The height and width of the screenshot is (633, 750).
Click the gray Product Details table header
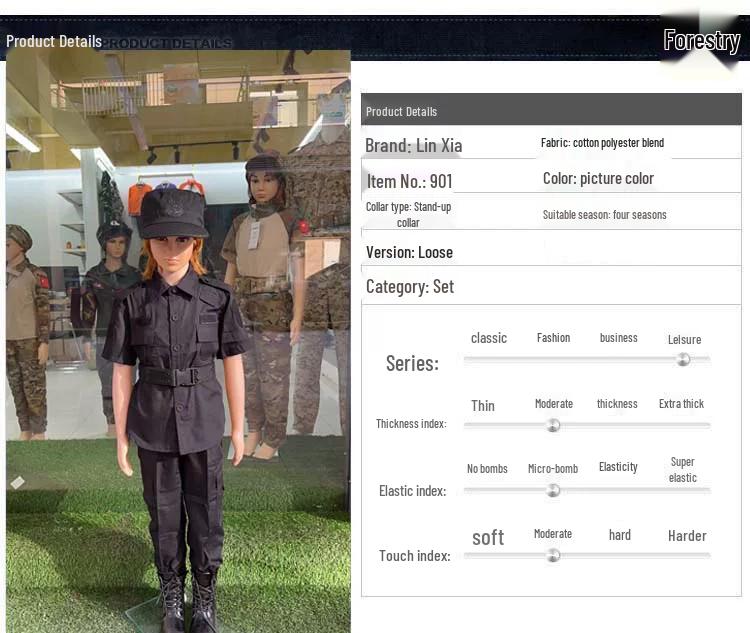(x=551, y=110)
